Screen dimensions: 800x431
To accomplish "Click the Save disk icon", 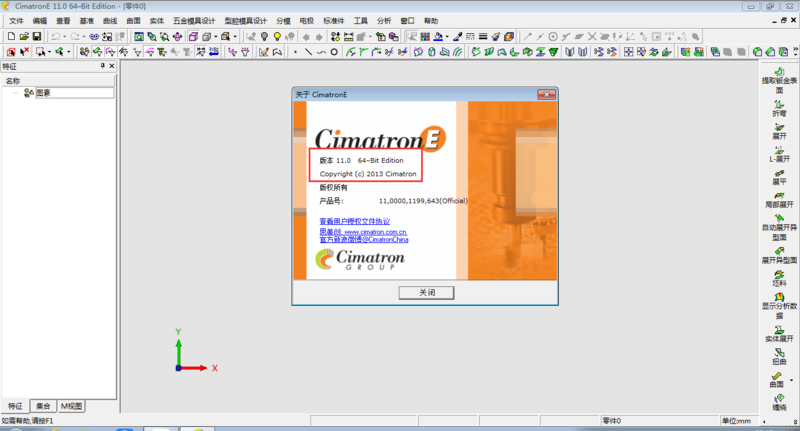I will click(37, 37).
